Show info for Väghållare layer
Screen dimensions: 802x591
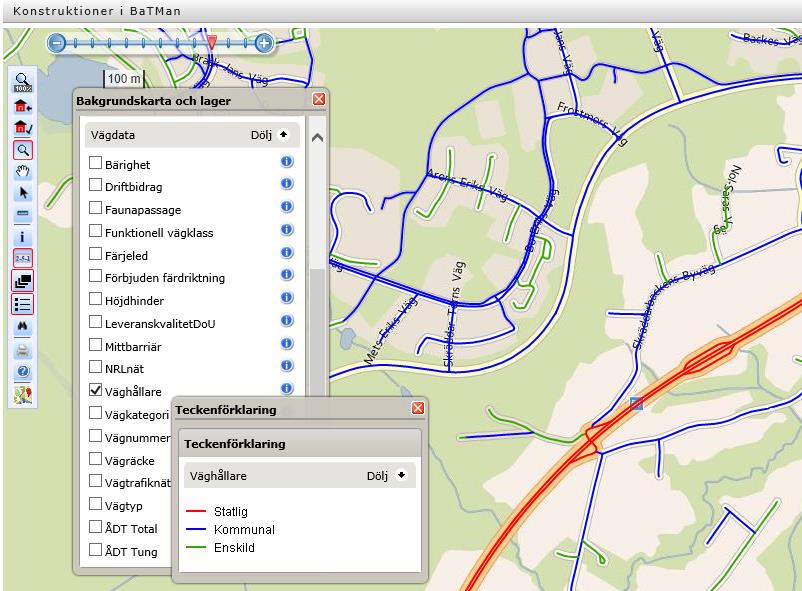(x=287, y=389)
